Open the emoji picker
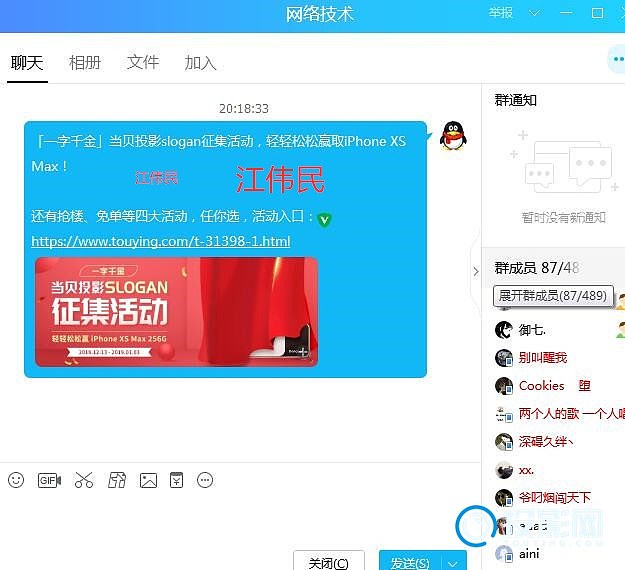 [x=16, y=480]
